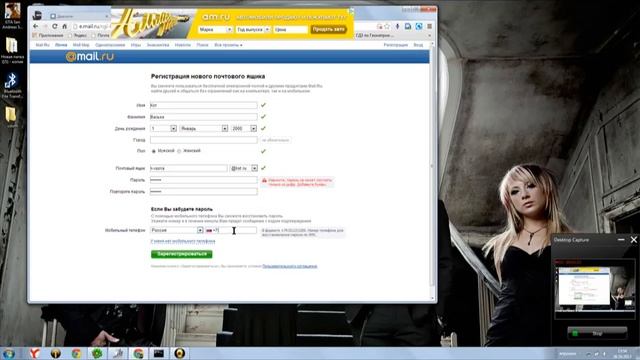
Task: Select the Мужской gender radio button
Action: [153, 151]
